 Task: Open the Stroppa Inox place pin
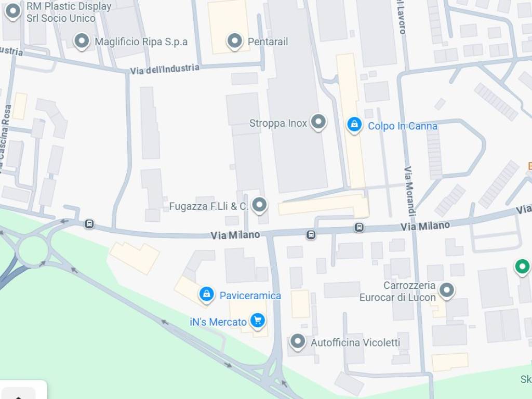318,122
